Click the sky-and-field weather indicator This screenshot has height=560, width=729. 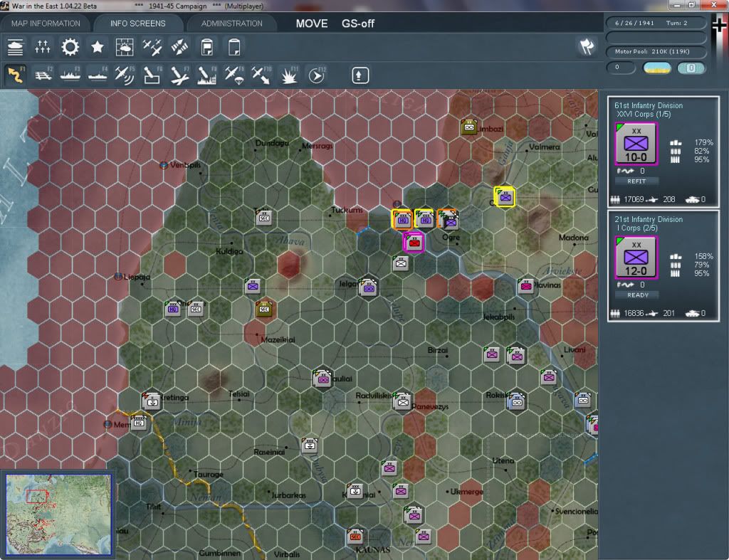[656, 68]
